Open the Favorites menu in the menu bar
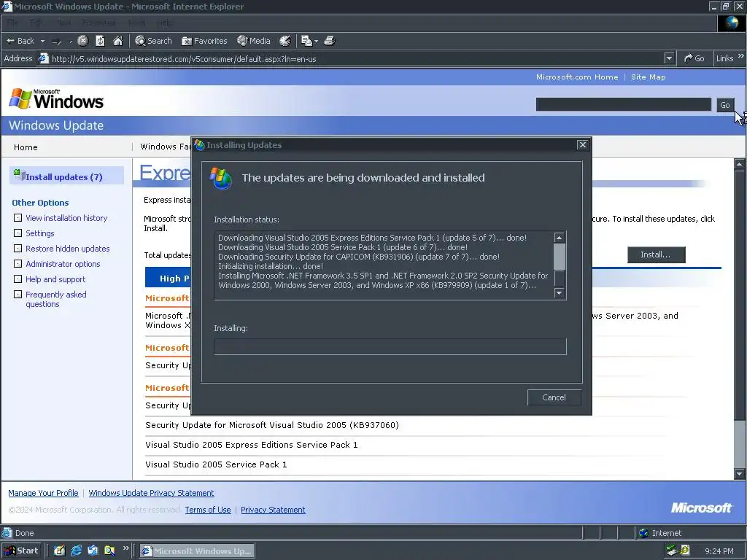 click(98, 23)
